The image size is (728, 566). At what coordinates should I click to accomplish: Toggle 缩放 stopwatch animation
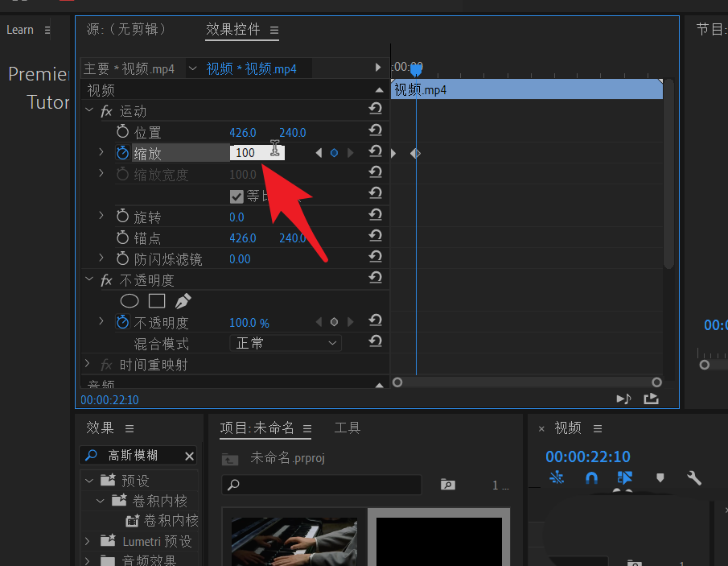[122, 153]
